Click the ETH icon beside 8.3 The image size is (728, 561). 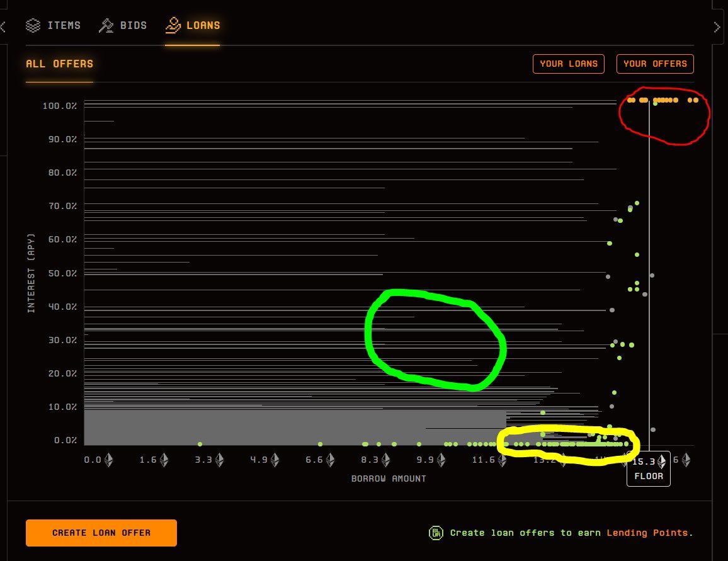pos(386,460)
